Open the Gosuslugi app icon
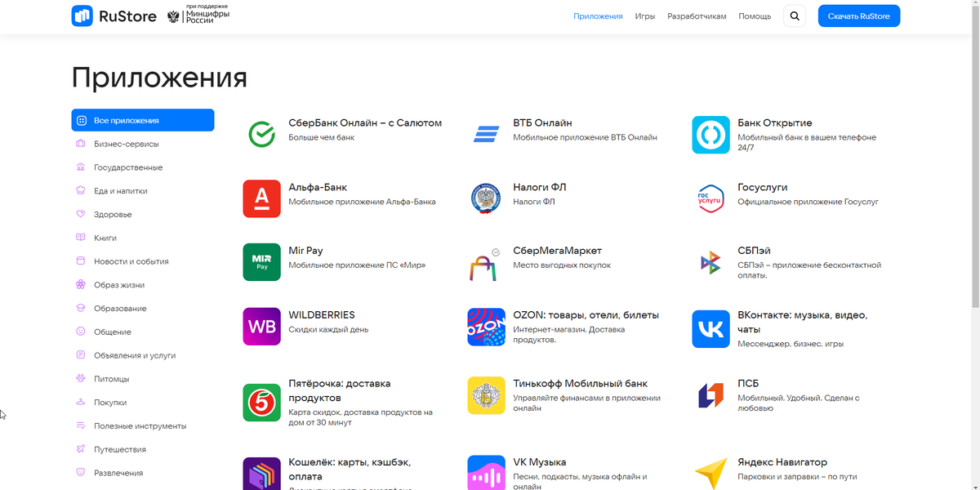Image resolution: width=980 pixels, height=490 pixels. point(710,198)
